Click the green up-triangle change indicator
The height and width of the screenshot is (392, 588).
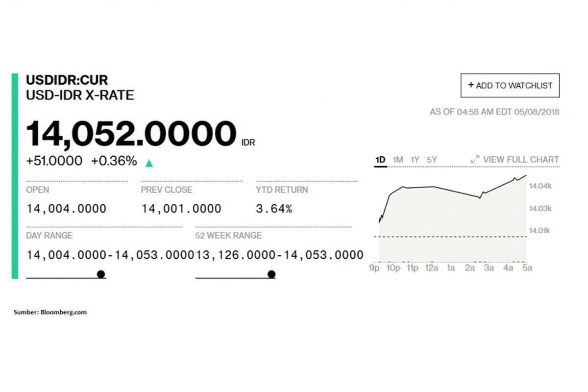pyautogui.click(x=149, y=163)
